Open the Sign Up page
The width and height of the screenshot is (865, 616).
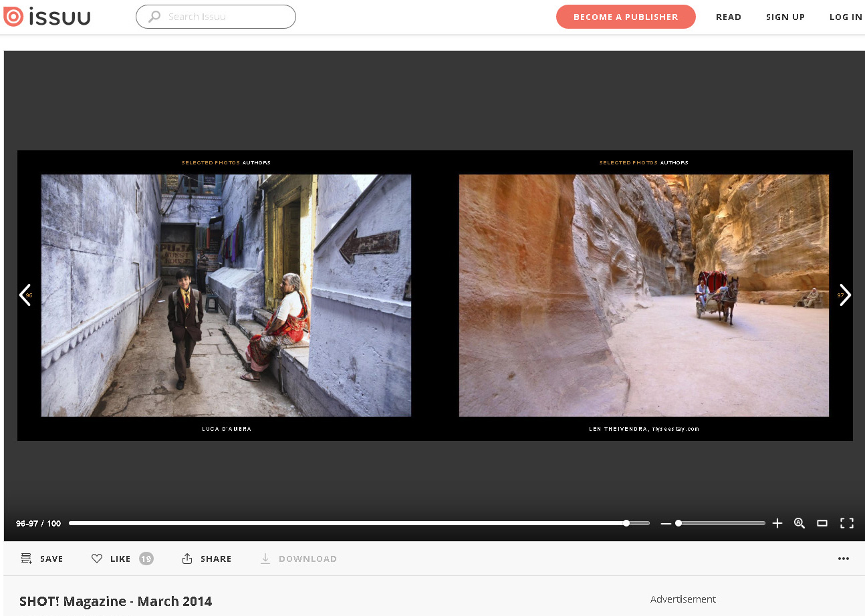click(785, 17)
